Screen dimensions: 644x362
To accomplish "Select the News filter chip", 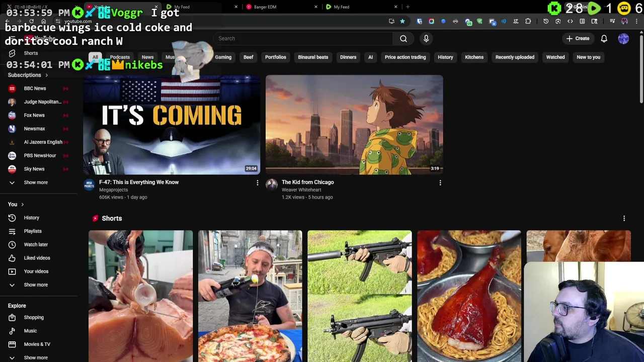I will point(147,57).
